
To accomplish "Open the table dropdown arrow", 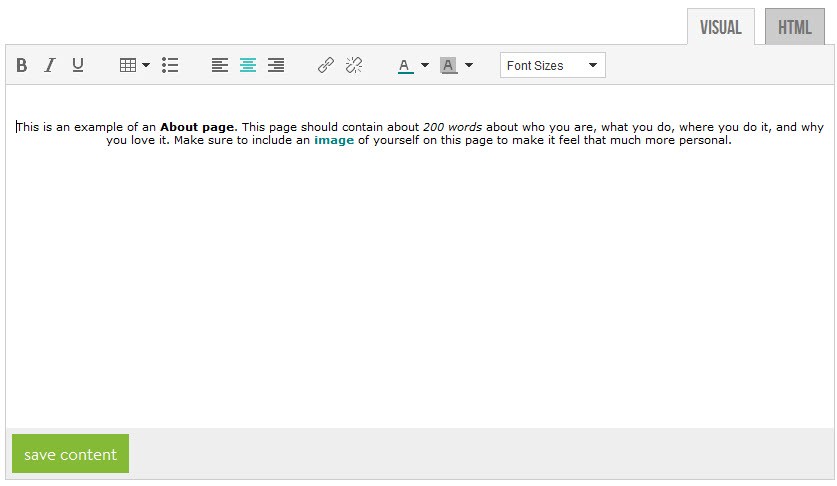I will (x=146, y=65).
